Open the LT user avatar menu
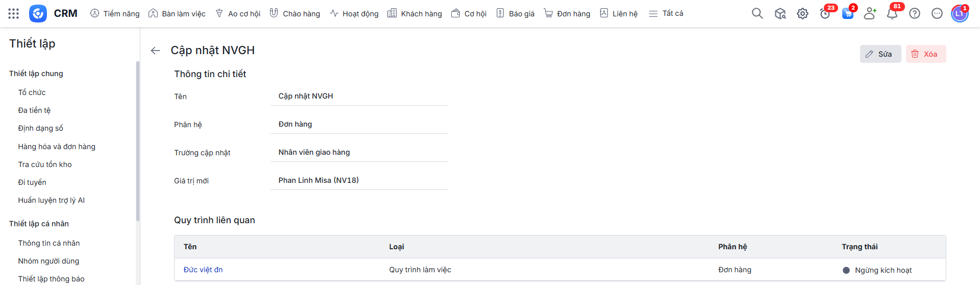This screenshot has width=980, height=285. tap(959, 14)
